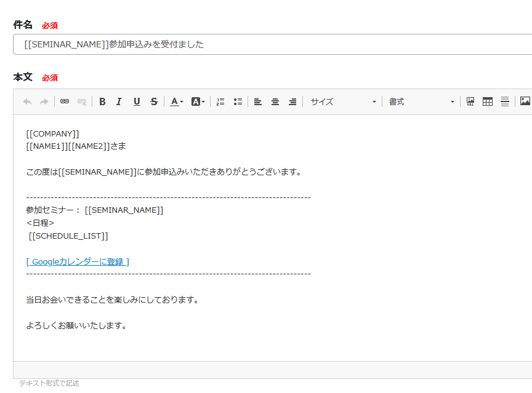Open the background color picker
Viewport: 532px width, 393px height.
pyautogui.click(x=198, y=101)
